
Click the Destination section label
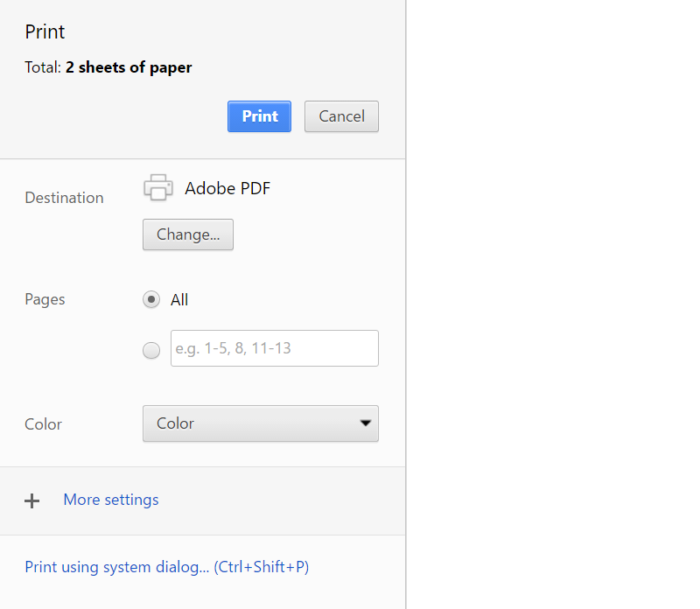pos(64,198)
